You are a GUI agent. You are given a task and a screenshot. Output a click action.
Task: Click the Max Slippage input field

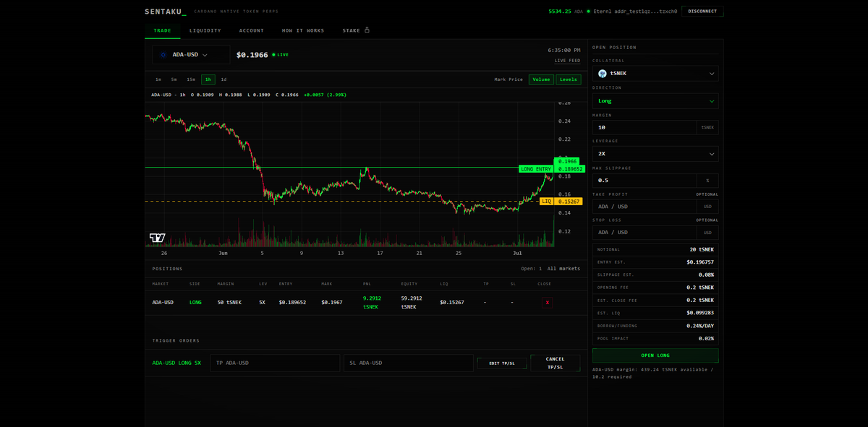pos(644,180)
